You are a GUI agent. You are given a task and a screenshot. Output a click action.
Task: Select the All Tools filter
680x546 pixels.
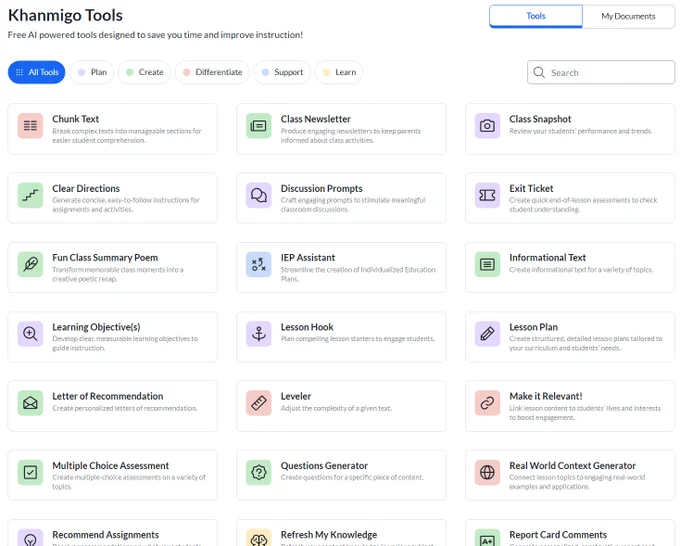click(x=36, y=72)
